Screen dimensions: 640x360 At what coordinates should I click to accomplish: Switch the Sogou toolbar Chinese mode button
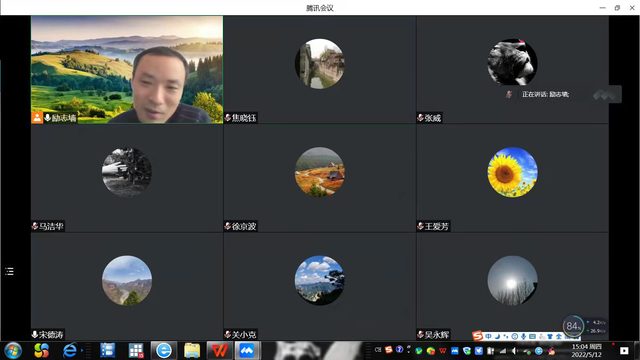488,336
